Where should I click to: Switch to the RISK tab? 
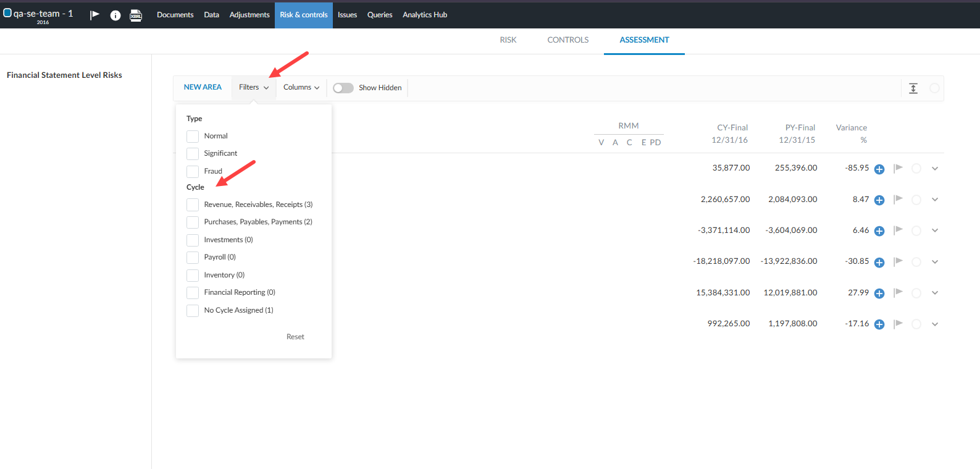[x=508, y=40]
